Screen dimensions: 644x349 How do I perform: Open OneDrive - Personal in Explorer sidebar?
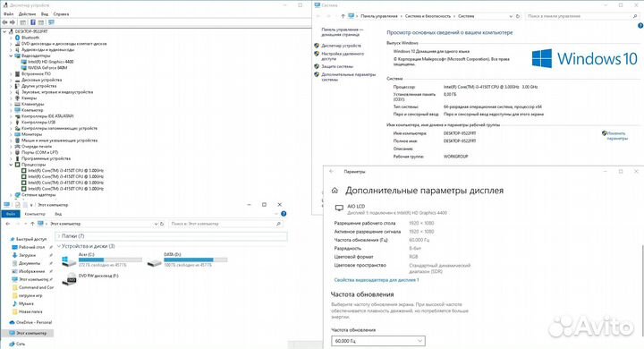34,323
